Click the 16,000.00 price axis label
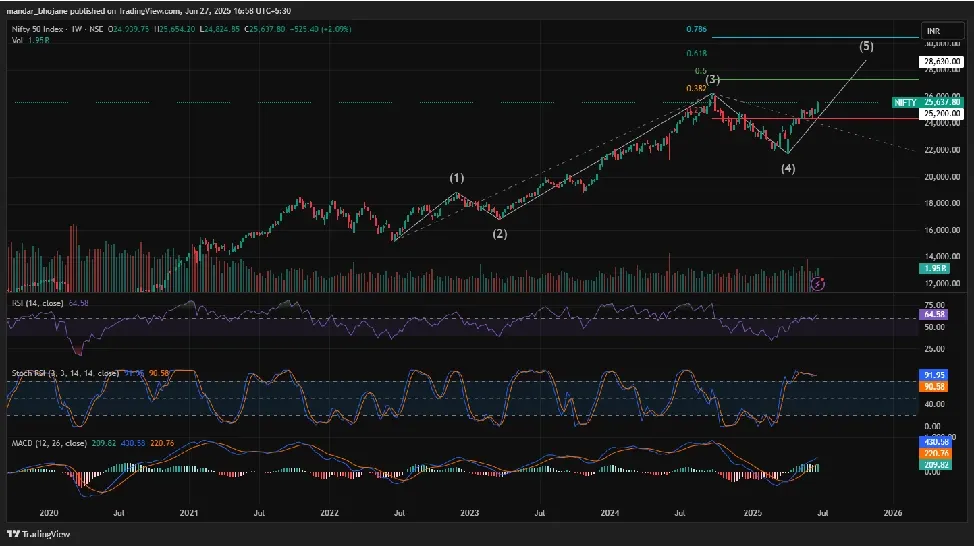974x548 pixels. tap(942, 231)
